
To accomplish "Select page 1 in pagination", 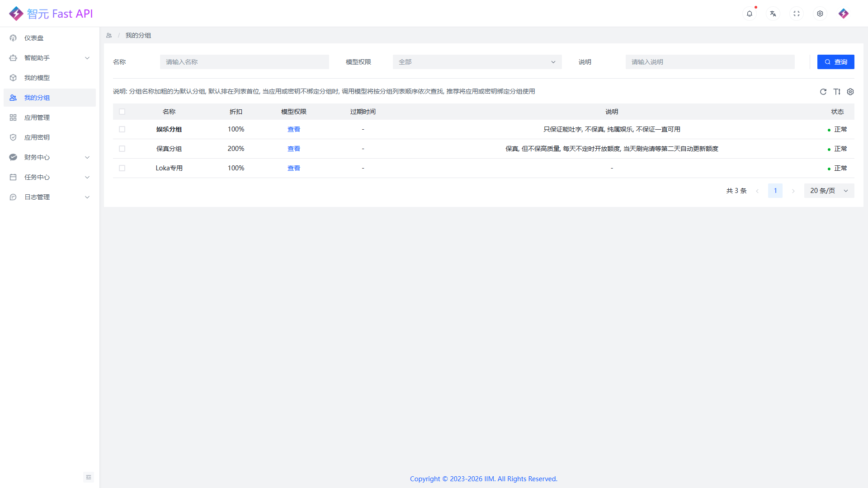I will tap(775, 190).
